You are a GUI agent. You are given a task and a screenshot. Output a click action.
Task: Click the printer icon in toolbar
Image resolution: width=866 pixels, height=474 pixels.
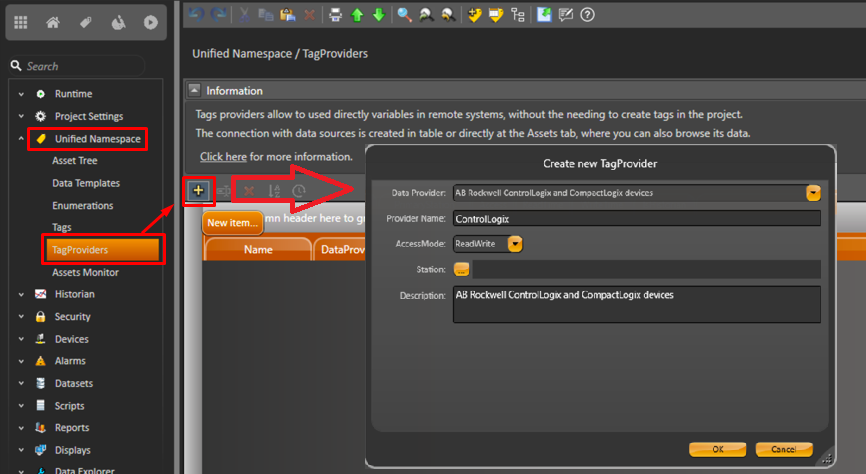click(336, 14)
